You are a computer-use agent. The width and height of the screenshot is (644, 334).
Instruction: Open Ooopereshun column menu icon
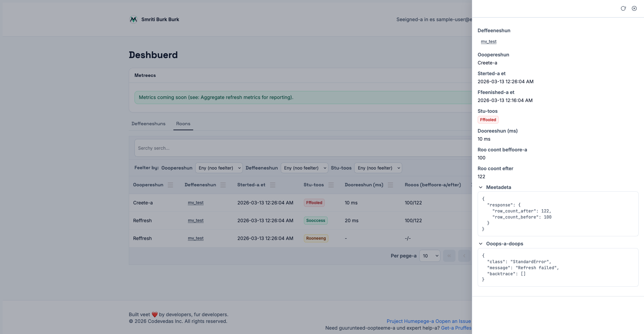[170, 185]
